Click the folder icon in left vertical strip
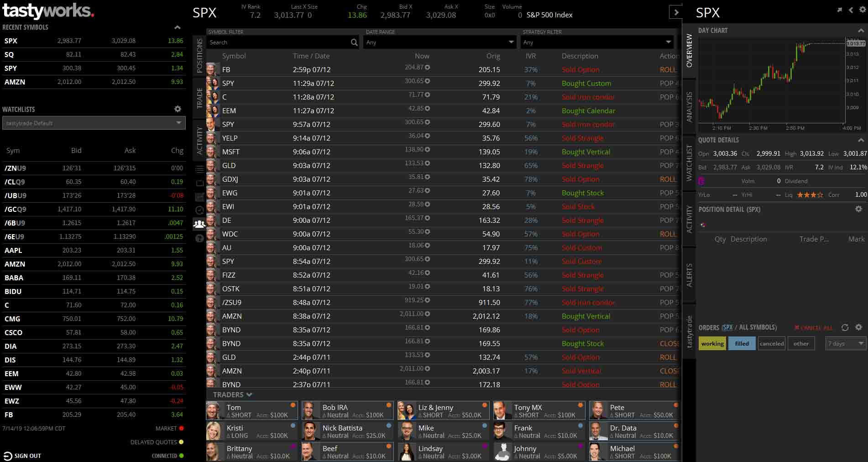The width and height of the screenshot is (868, 462). click(x=199, y=183)
